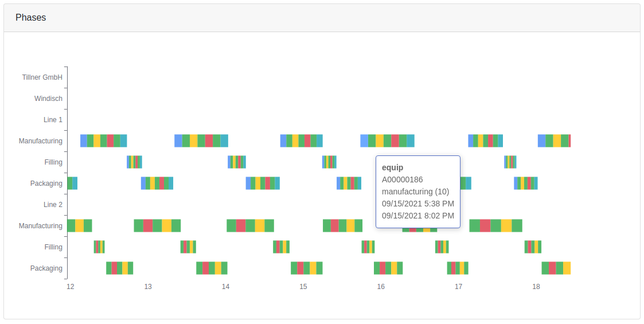Click Manufacturing label under Line 1
Viewport: 644px width, 324px height.
pyautogui.click(x=40, y=141)
